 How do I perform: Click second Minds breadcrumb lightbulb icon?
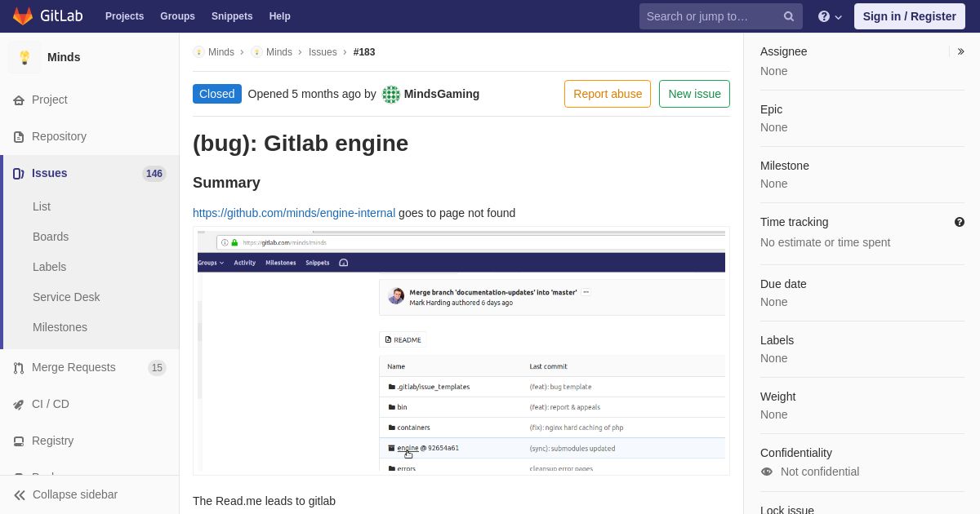click(x=257, y=52)
